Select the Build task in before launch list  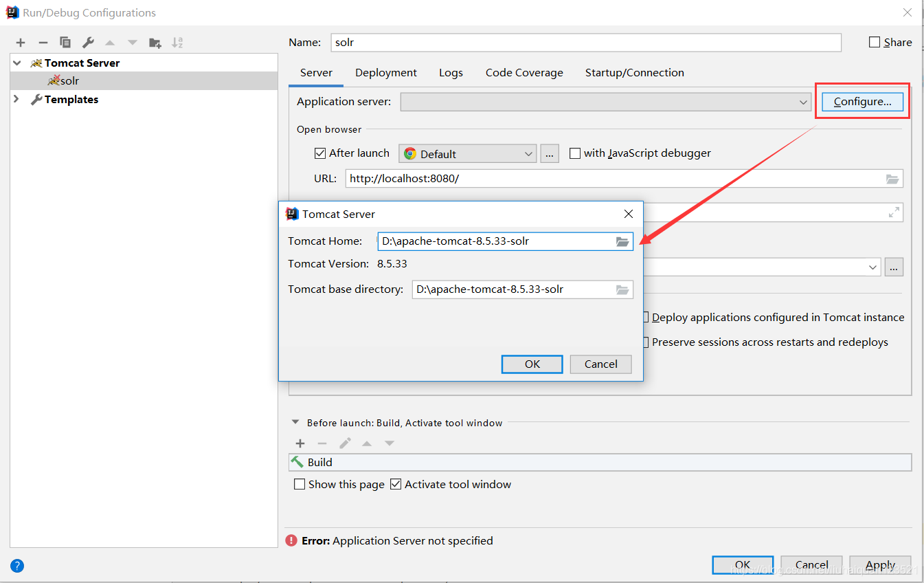pyautogui.click(x=600, y=462)
